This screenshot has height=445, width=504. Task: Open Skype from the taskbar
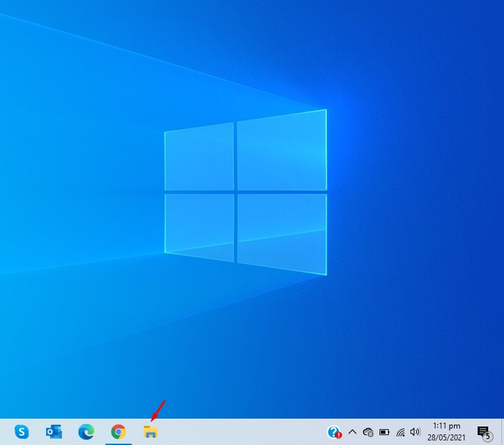point(22,432)
